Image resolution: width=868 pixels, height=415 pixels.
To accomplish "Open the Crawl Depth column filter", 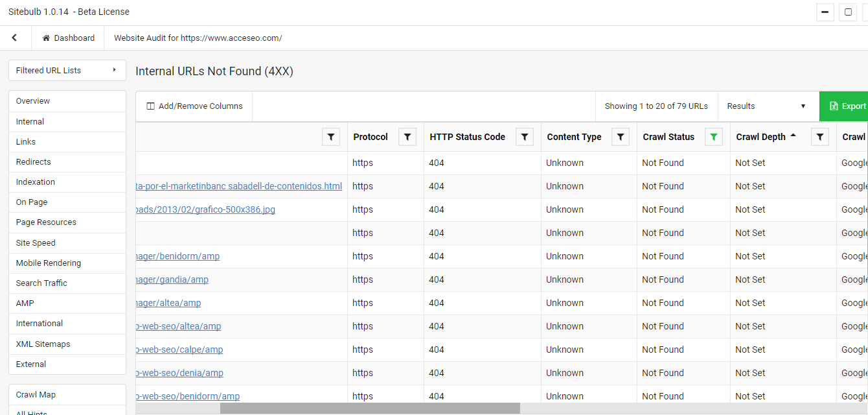I will tap(820, 137).
